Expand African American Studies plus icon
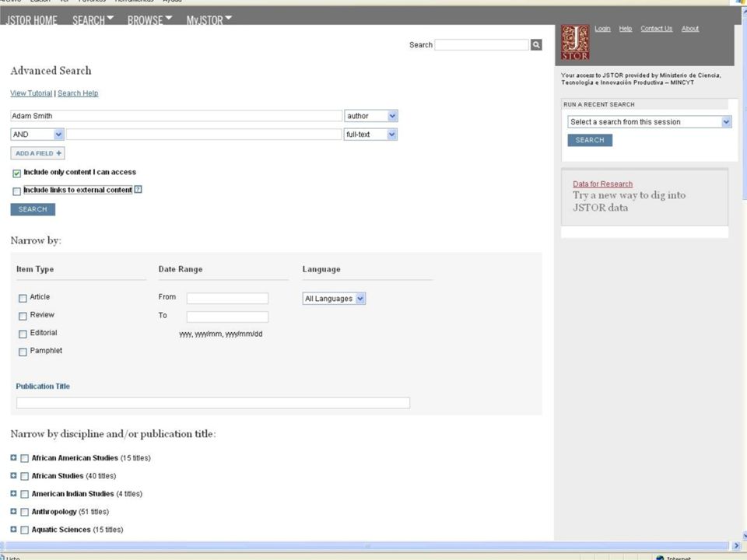Screen dimensions: 747x560 pyautogui.click(x=13, y=457)
